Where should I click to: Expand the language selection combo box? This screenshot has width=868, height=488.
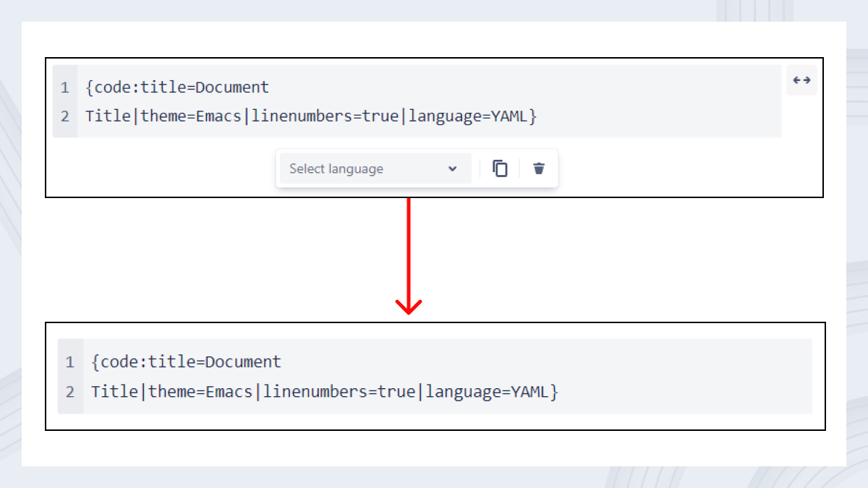click(x=374, y=168)
